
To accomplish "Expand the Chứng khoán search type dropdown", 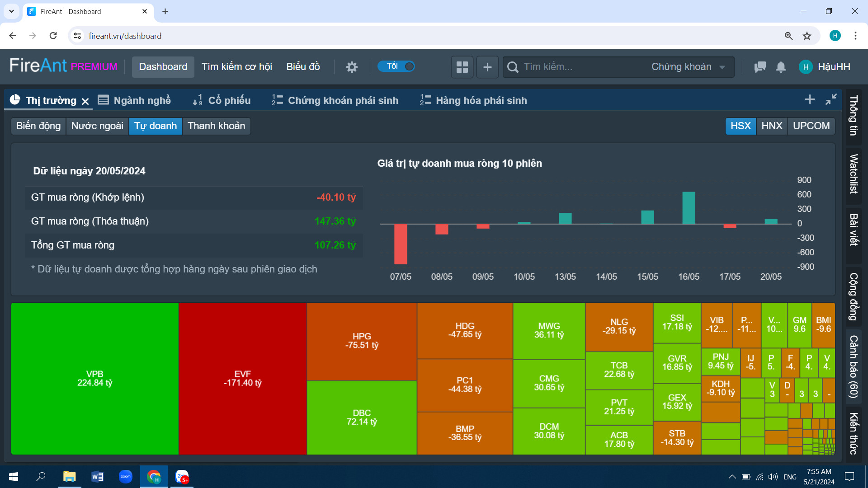I will coord(688,67).
